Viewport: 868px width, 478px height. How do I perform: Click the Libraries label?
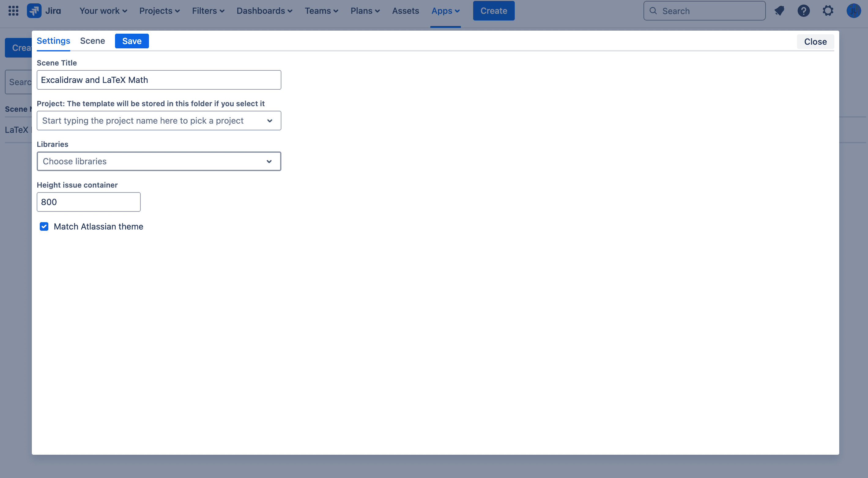click(52, 144)
